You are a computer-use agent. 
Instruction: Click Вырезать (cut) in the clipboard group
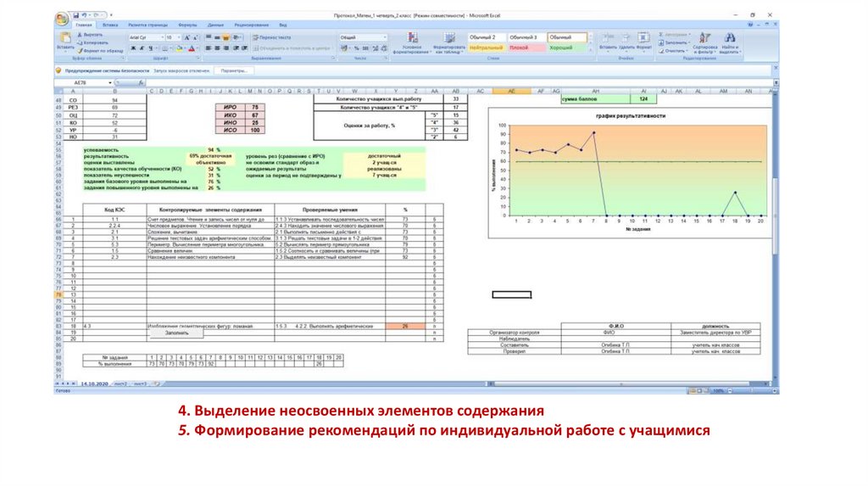(89, 35)
